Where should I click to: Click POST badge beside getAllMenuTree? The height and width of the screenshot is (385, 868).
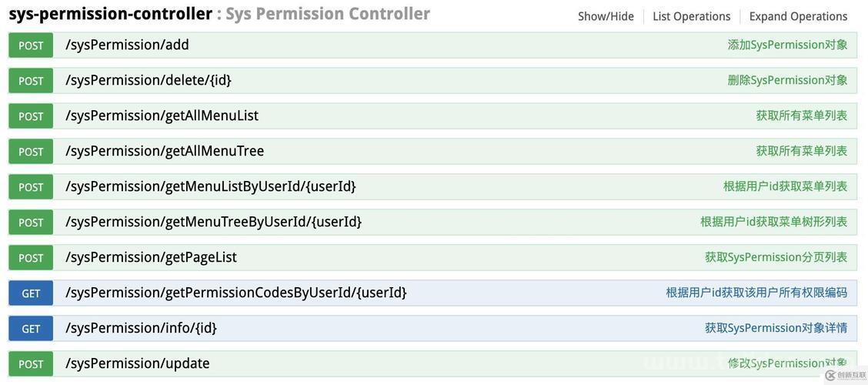point(31,152)
